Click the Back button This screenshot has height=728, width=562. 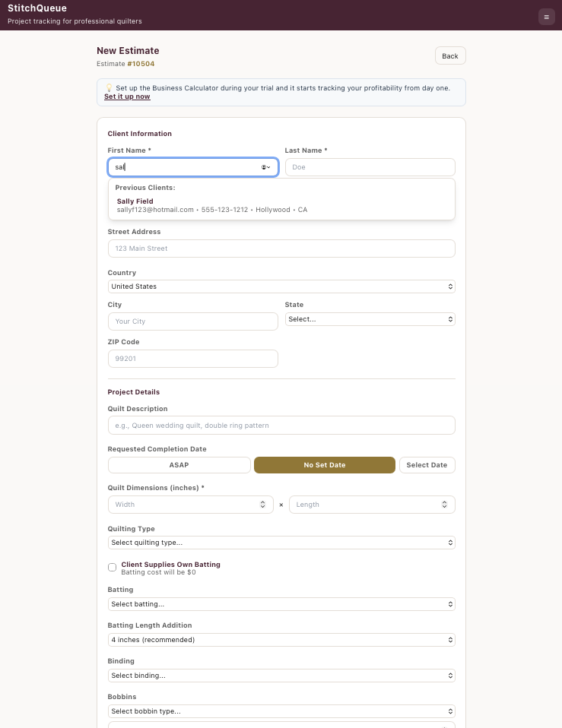coord(450,55)
